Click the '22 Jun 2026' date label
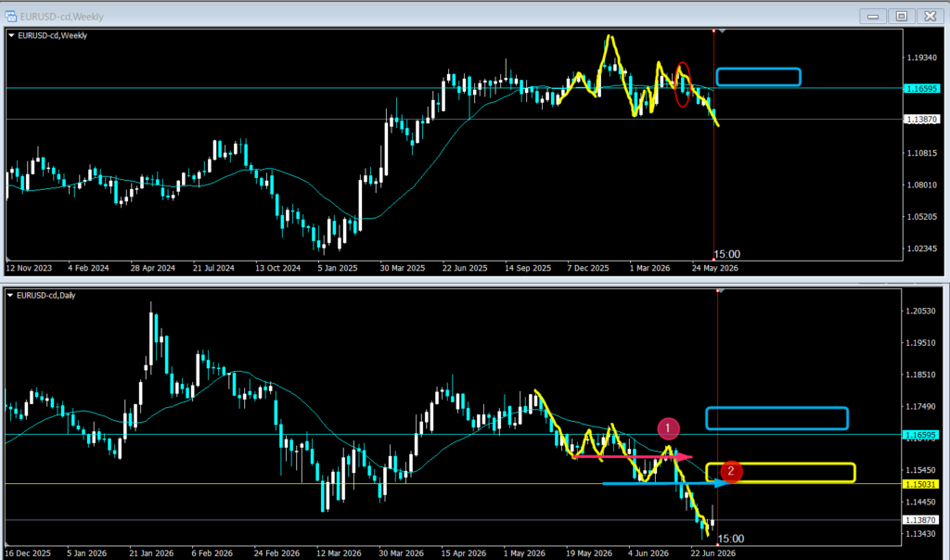This screenshot has width=950, height=560. 713,553
